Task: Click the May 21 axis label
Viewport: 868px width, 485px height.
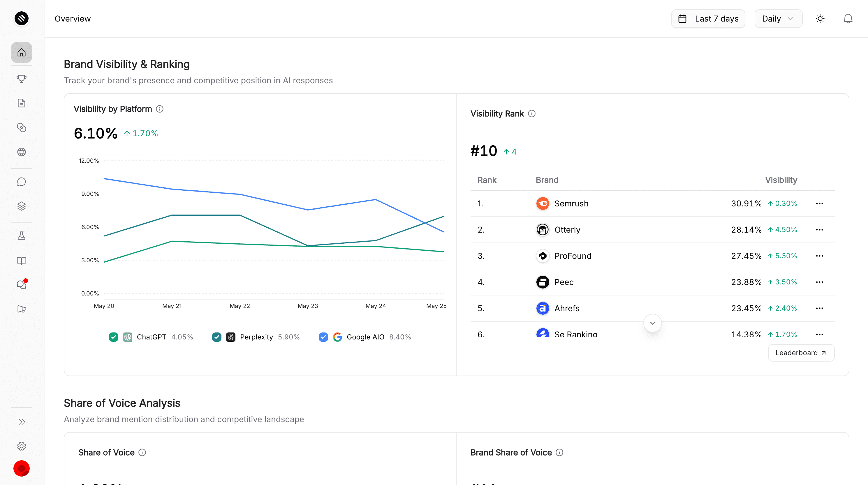Action: pos(172,306)
